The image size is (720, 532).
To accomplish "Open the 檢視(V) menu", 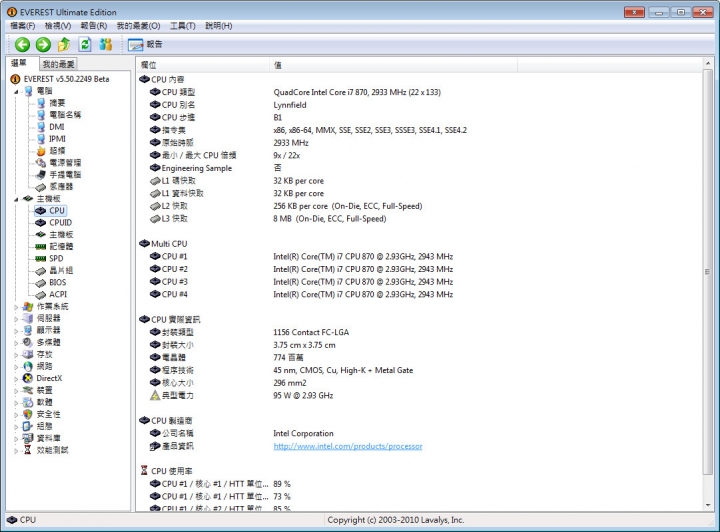I will 57,26.
